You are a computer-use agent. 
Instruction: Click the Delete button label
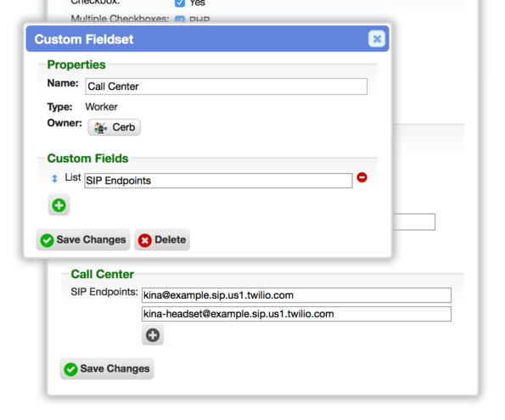point(170,239)
